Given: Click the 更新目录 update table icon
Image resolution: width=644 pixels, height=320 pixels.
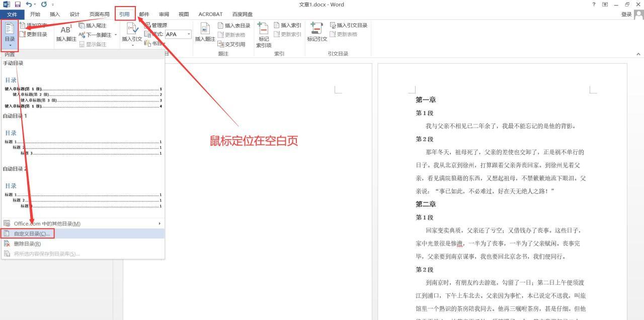Looking at the screenshot, I should pyautogui.click(x=22, y=35).
